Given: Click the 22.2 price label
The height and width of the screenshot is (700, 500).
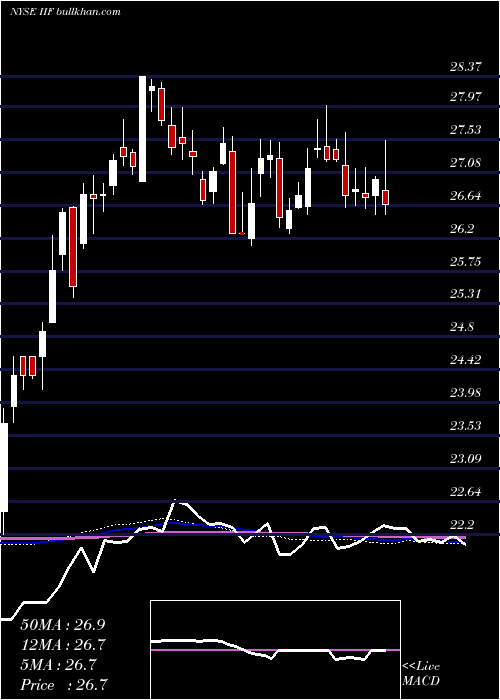Looking at the screenshot, I should click(463, 525).
